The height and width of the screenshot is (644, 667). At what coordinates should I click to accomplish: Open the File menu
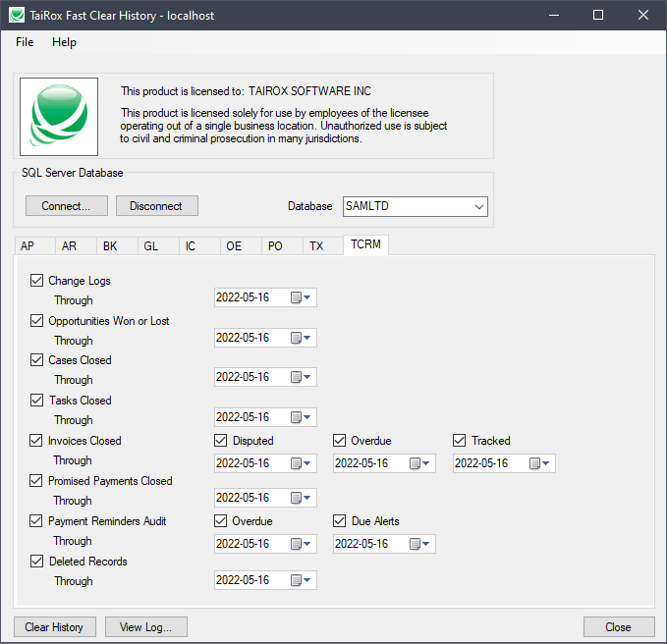pyautogui.click(x=25, y=42)
